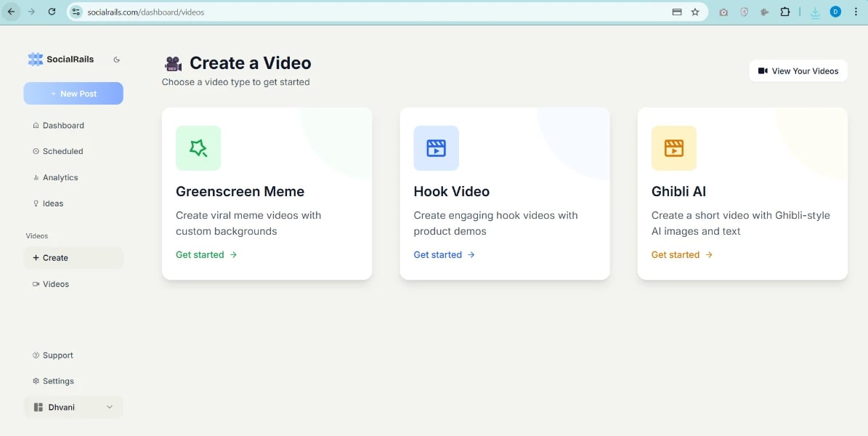868x436 pixels.
Task: Open the browser three-dot menu
Action: click(x=856, y=12)
